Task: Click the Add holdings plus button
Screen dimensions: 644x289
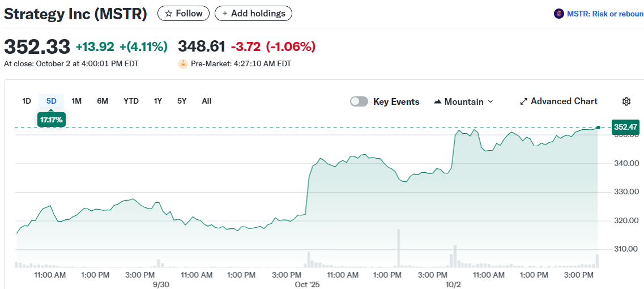Action: click(253, 13)
